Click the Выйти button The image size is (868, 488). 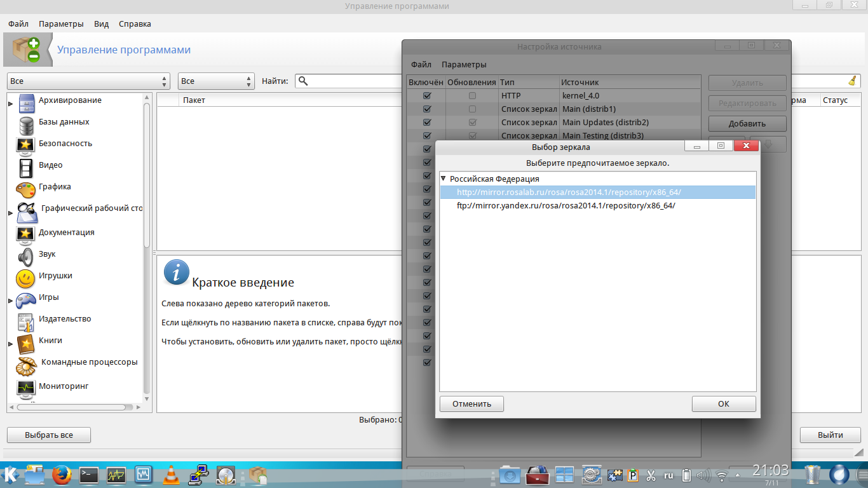pos(831,435)
